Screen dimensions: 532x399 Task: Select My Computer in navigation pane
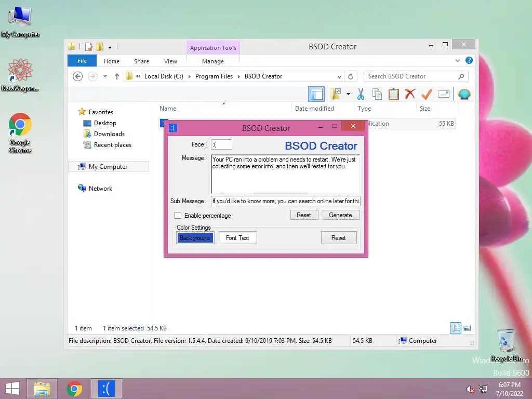pos(109,167)
